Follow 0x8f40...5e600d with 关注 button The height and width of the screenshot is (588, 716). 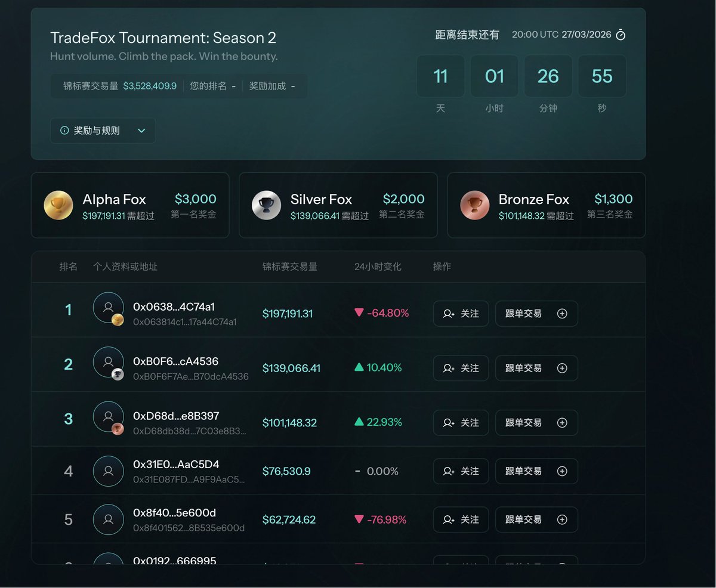click(x=461, y=519)
